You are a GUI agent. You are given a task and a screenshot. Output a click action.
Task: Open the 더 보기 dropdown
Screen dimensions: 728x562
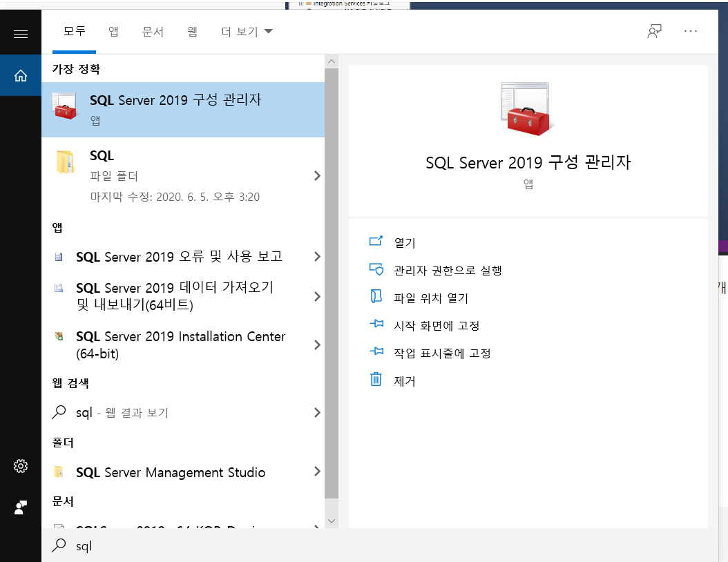tap(247, 31)
